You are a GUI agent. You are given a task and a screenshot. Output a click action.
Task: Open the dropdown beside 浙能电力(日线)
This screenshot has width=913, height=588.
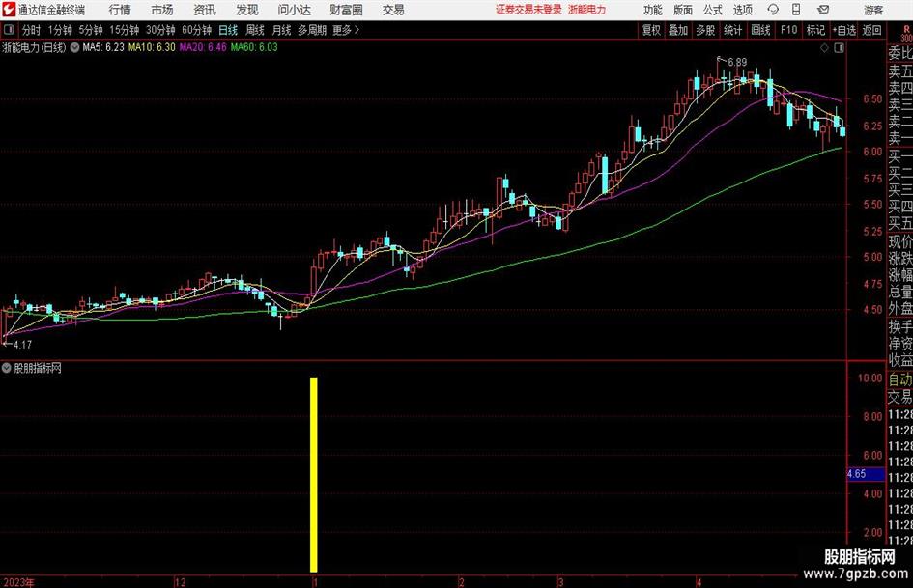tap(74, 47)
